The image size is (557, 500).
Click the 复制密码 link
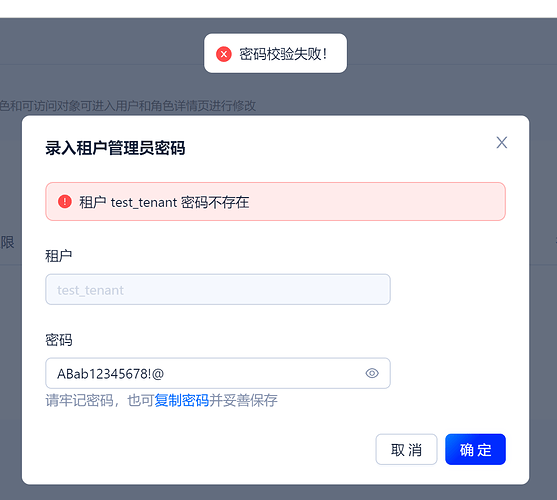tap(182, 400)
